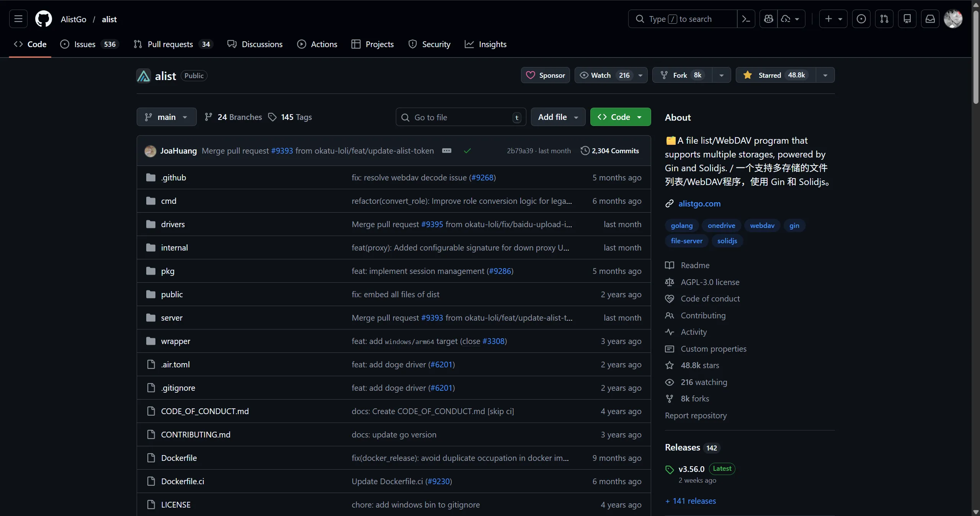980x516 pixels.
Task: Open the hamburger navigation menu
Action: point(18,19)
